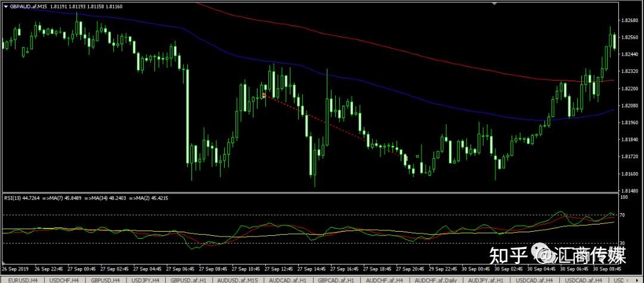Click the 27 Sep 10:45 time label
The image size is (644, 283).
[x=246, y=269]
